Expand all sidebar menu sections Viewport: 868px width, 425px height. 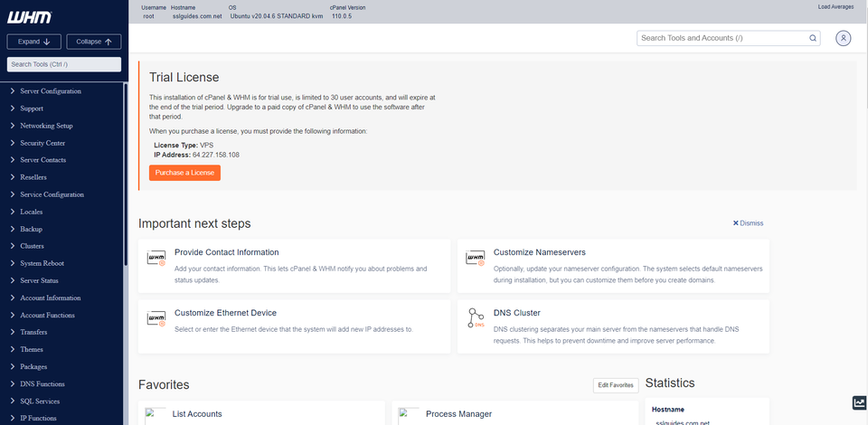click(33, 42)
